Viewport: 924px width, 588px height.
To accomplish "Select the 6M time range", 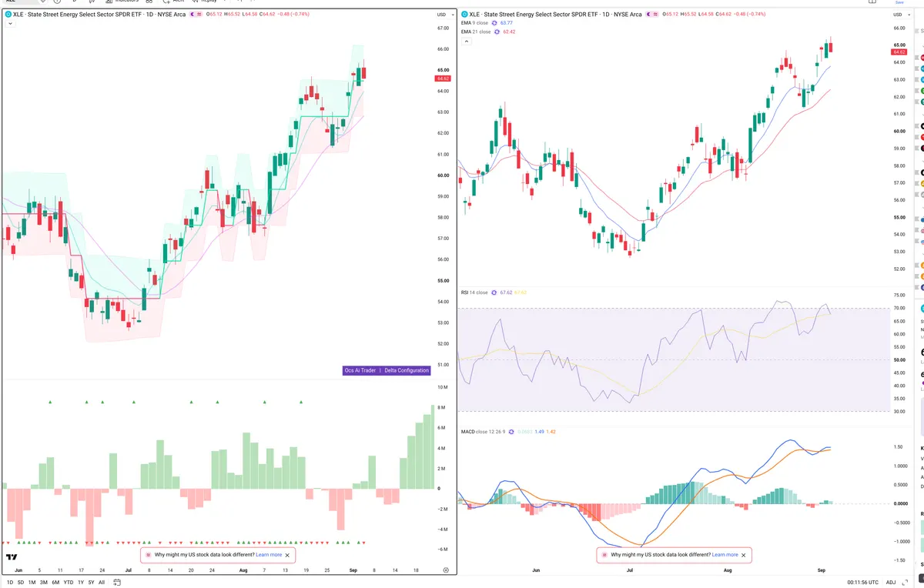I will pyautogui.click(x=55, y=582).
